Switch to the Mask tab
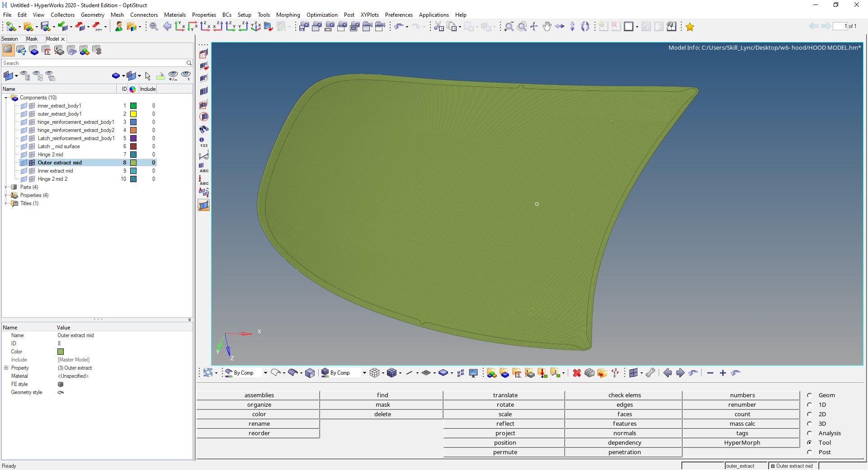Image resolution: width=868 pixels, height=470 pixels. pyautogui.click(x=32, y=39)
